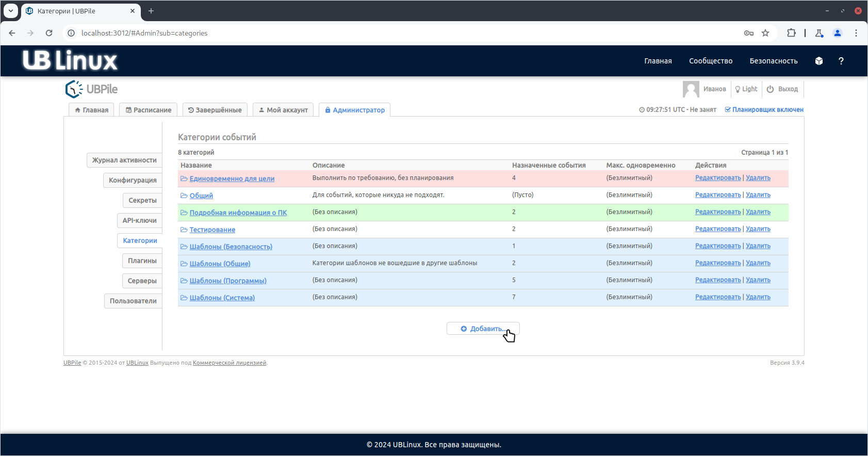The width and height of the screenshot is (868, 456).
Task: Edit the Общий category
Action: tap(718, 195)
